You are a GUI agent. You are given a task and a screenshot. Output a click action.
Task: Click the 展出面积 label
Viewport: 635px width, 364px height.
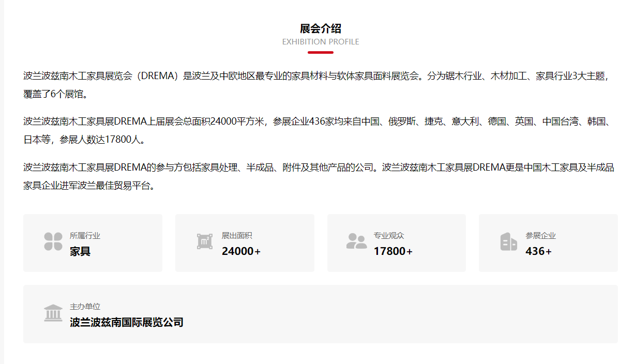pyautogui.click(x=237, y=236)
